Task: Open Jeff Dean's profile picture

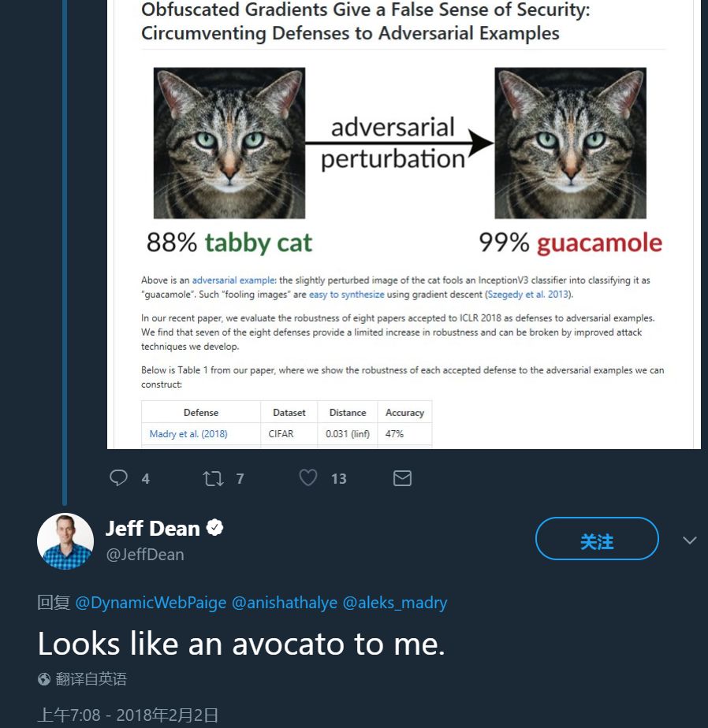Action: [65, 540]
